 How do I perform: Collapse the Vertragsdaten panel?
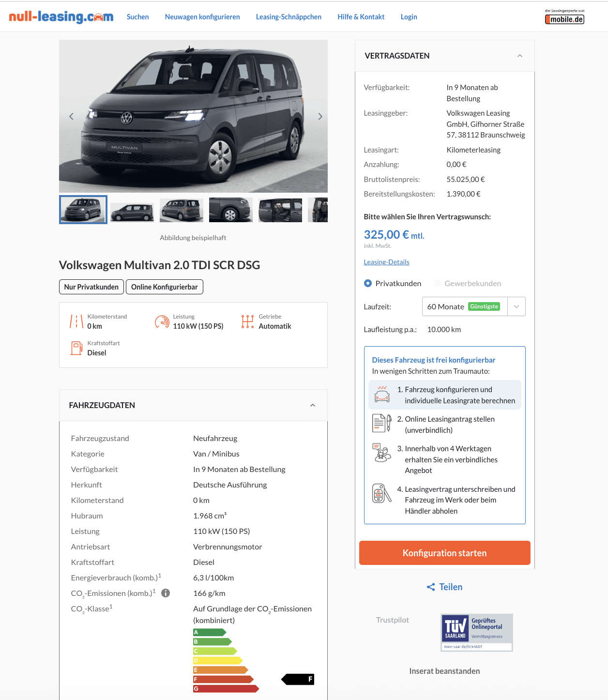coord(520,56)
